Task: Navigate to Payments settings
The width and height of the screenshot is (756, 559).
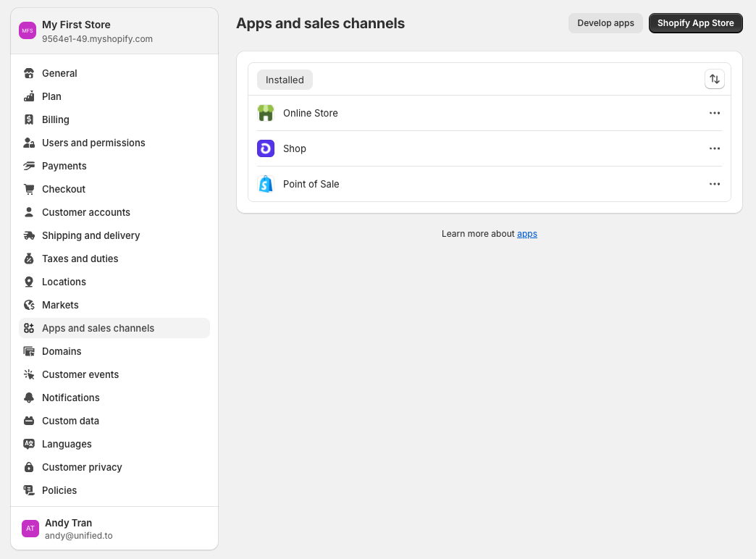Action: [114, 166]
